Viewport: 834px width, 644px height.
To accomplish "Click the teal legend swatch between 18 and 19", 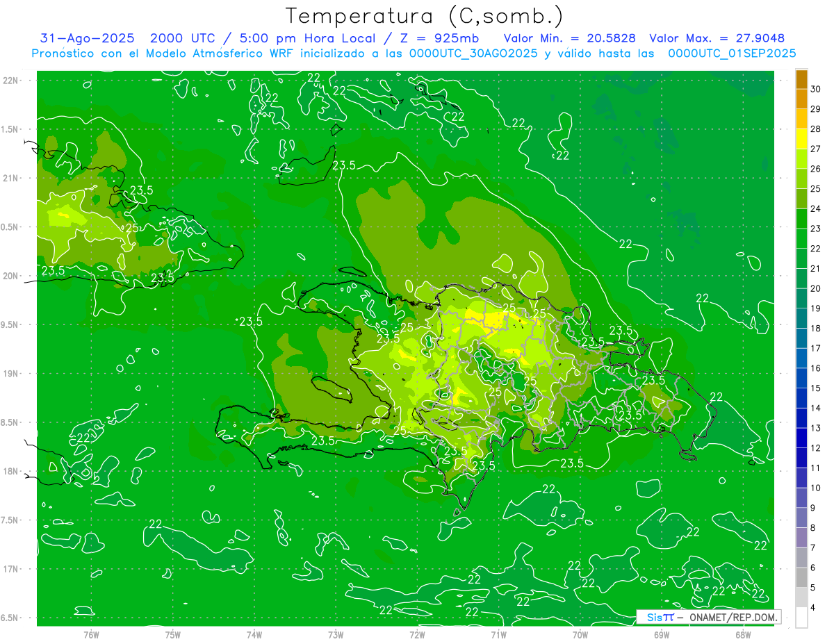I will tap(802, 319).
